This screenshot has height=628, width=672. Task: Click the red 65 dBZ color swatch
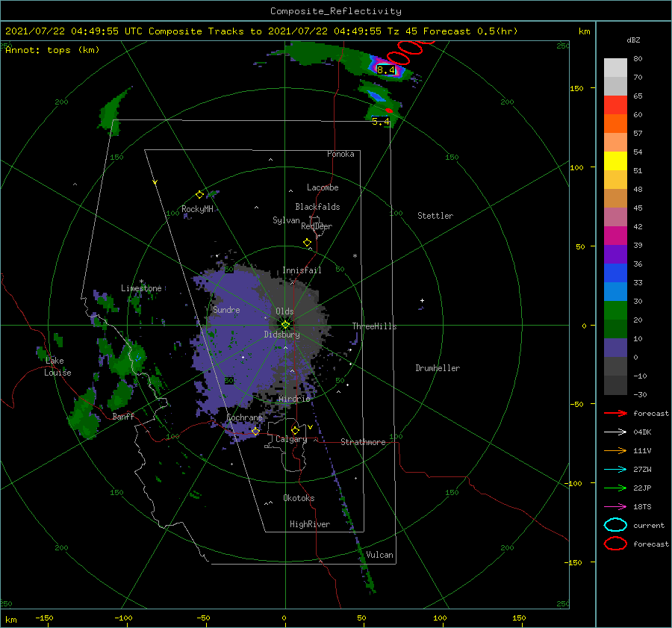pos(615,105)
